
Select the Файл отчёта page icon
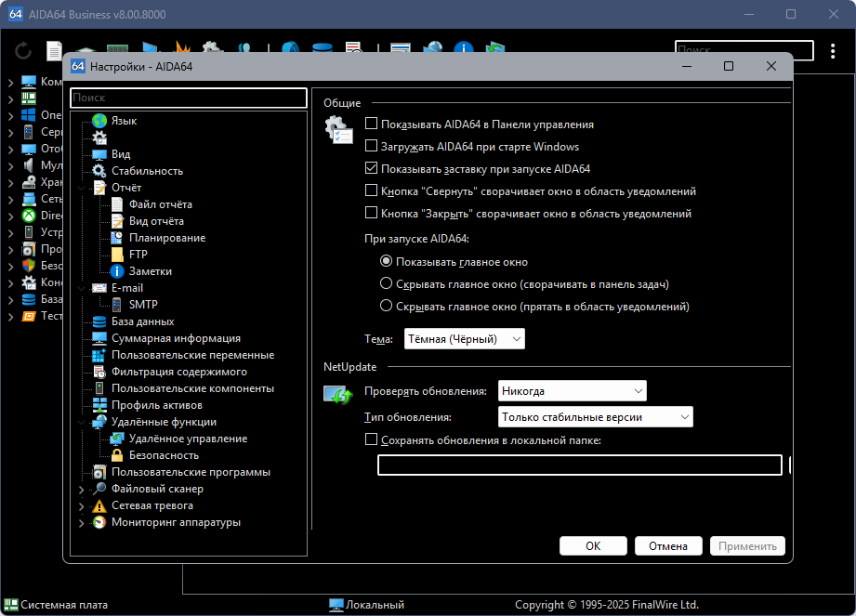117,204
